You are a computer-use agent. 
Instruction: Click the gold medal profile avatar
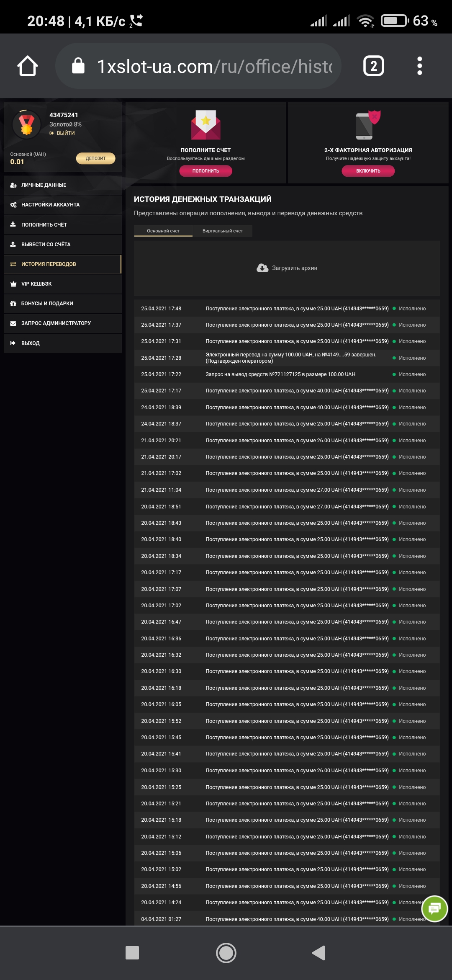pos(26,124)
